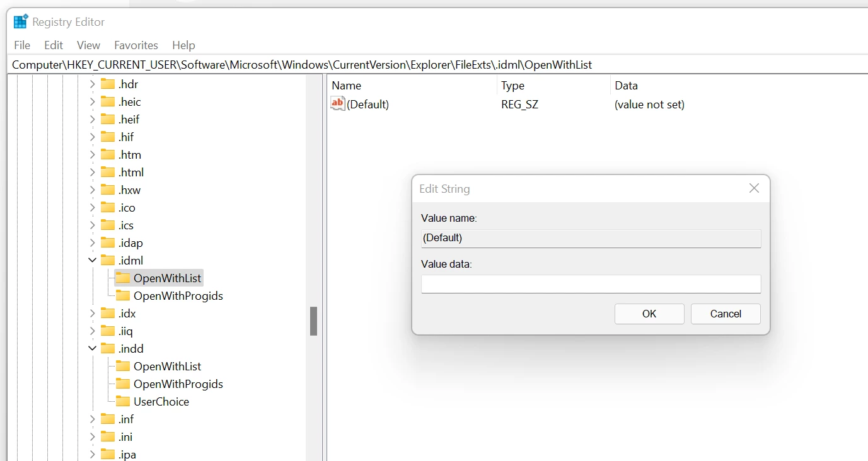This screenshot has height=461, width=868.
Task: Expand the .idx key
Action: pyautogui.click(x=93, y=314)
